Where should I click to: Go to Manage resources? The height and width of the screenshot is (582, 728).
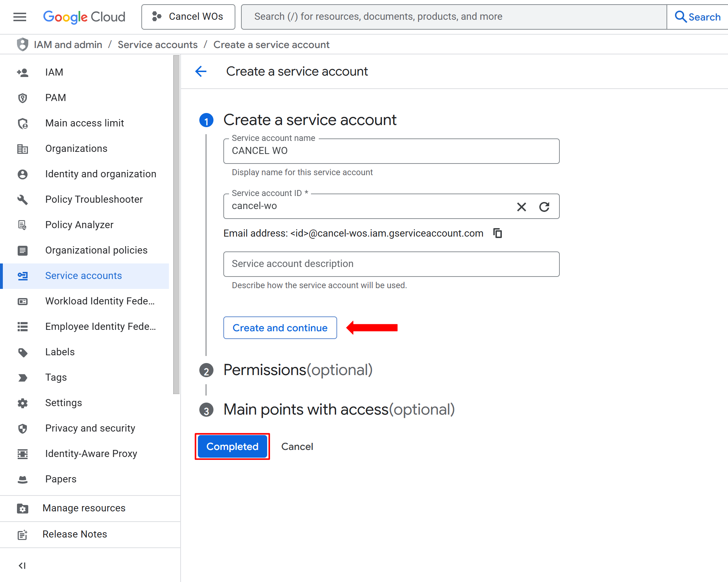(84, 508)
